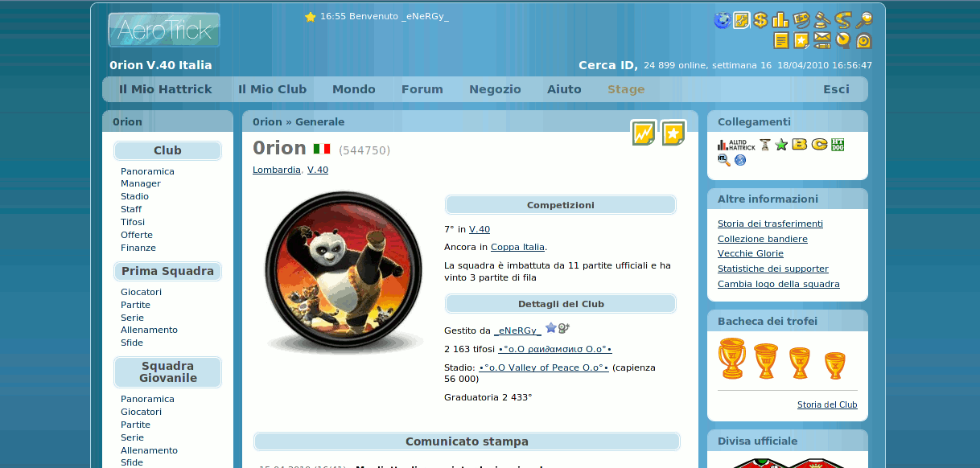Image resolution: width=980 pixels, height=468 pixels.
Task: Open the magnifying glass search icon
Action: click(864, 20)
